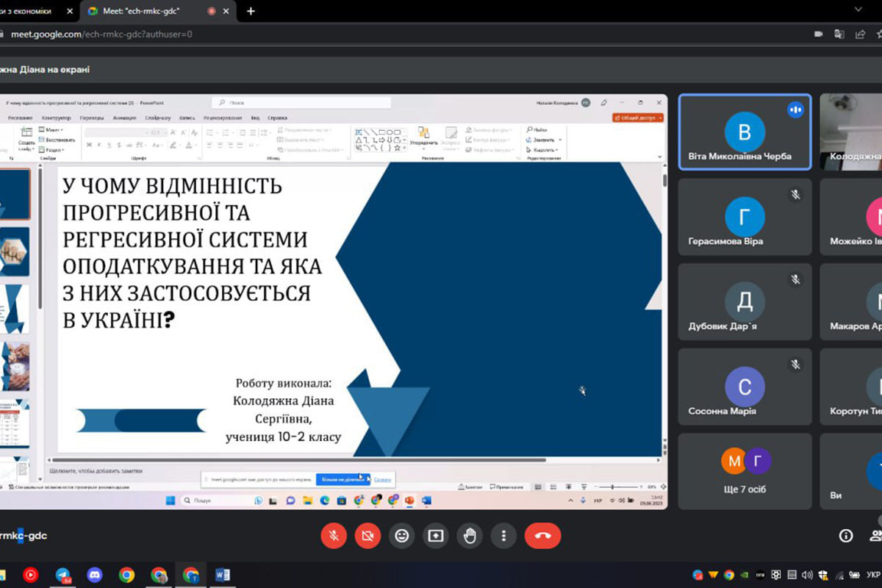Click muted mic icon on Дубовик Дар`я tile
Image resolution: width=882 pixels, height=588 pixels.
coord(795,279)
